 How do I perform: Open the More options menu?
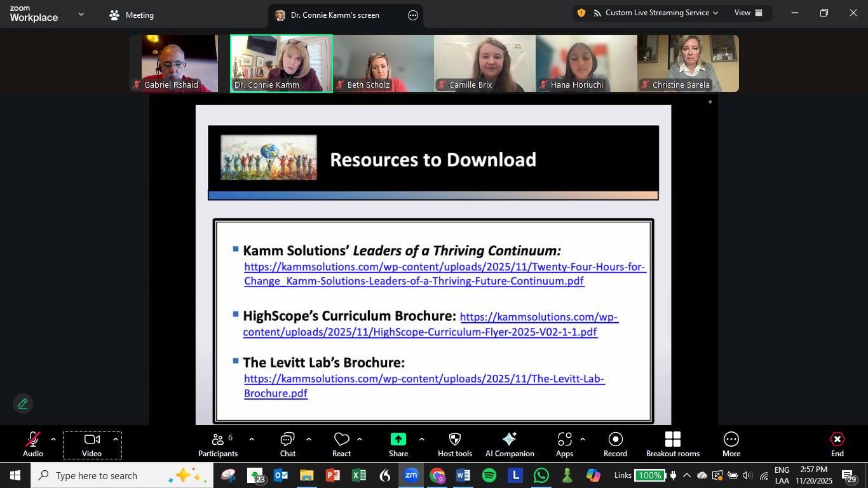(x=731, y=444)
